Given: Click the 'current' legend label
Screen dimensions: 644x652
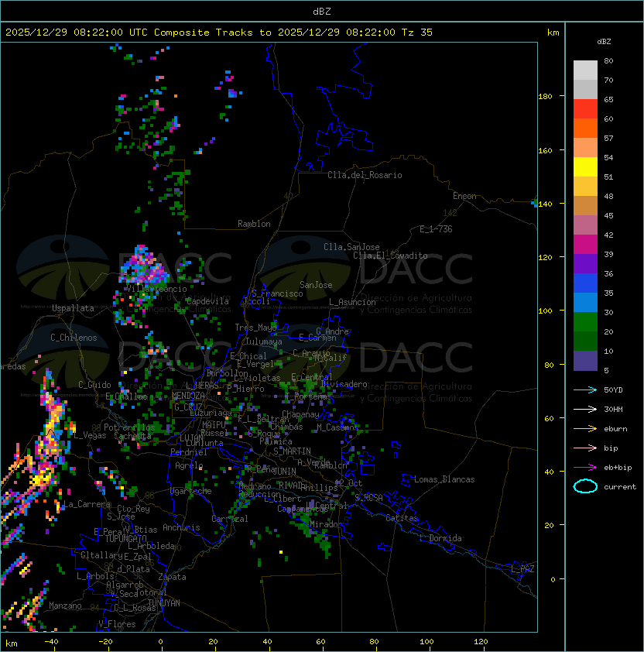Looking at the screenshot, I should pos(620,486).
